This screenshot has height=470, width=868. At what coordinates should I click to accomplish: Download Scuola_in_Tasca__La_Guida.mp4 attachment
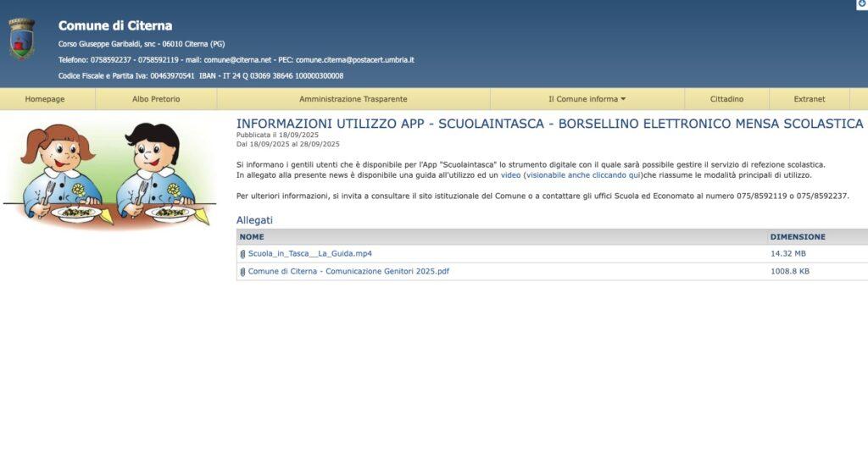coord(310,254)
